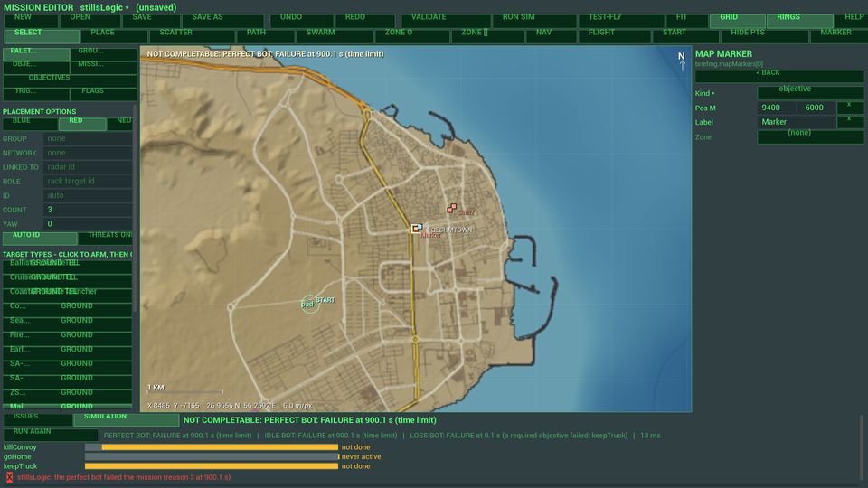Toggle AUTO ID option
This screenshot has height=488, width=868.
pyautogui.click(x=40, y=239)
